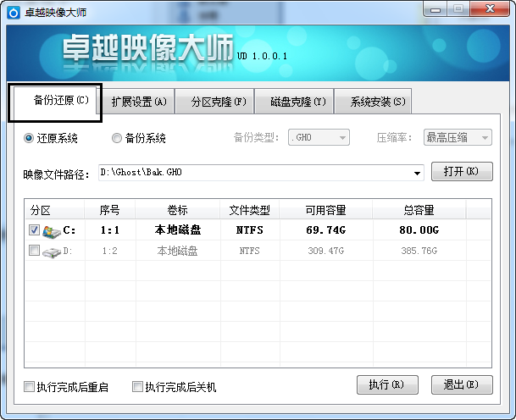Uncheck the C: partition checkbox
The width and height of the screenshot is (516, 420).
34,229
